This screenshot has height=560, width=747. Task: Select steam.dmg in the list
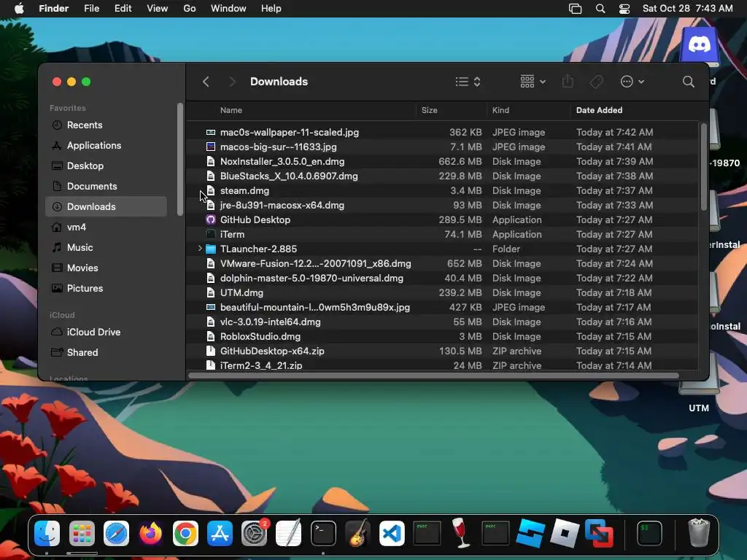(443, 190)
